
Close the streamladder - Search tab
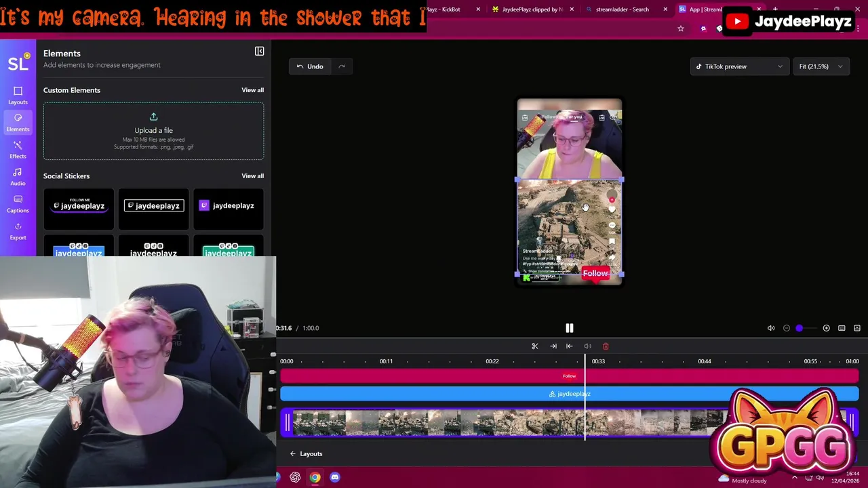coord(665,9)
